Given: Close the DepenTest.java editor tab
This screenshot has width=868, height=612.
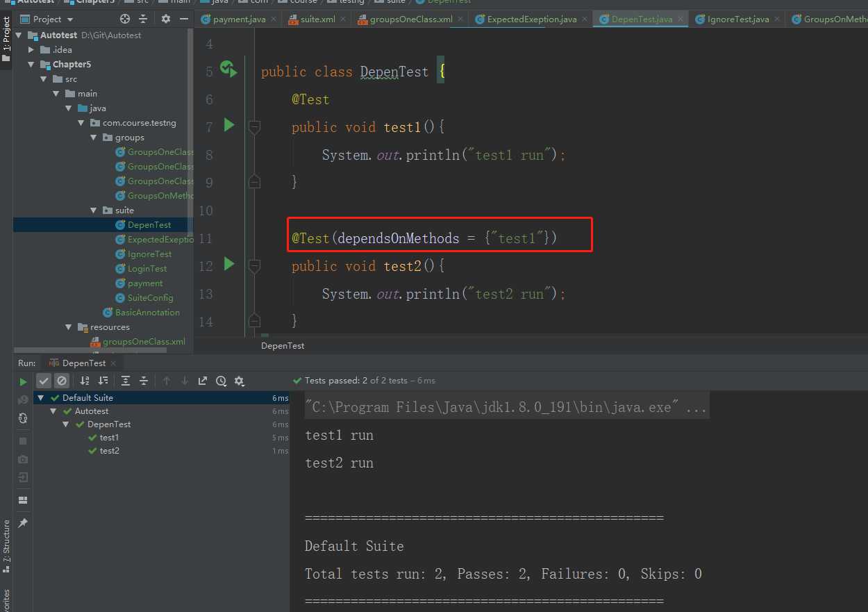Looking at the screenshot, I should [x=681, y=19].
